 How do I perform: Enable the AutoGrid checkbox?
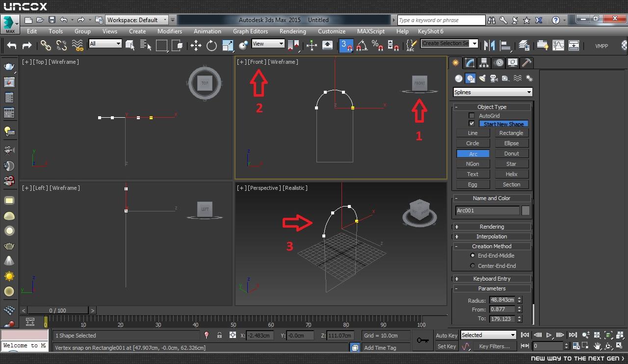pyautogui.click(x=472, y=116)
